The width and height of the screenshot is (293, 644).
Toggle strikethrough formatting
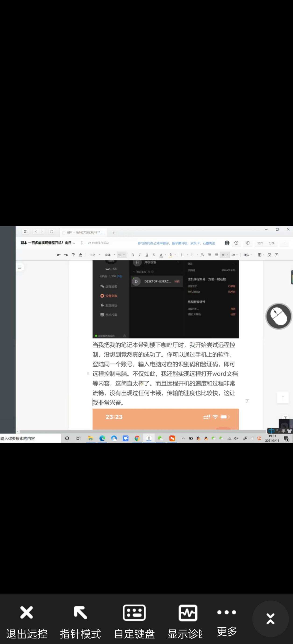pos(154,255)
